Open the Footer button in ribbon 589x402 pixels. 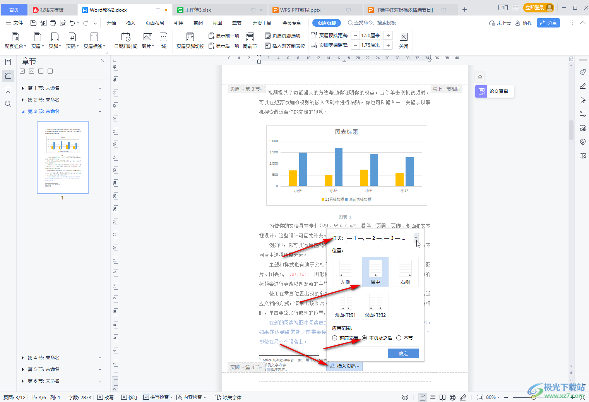(x=55, y=40)
